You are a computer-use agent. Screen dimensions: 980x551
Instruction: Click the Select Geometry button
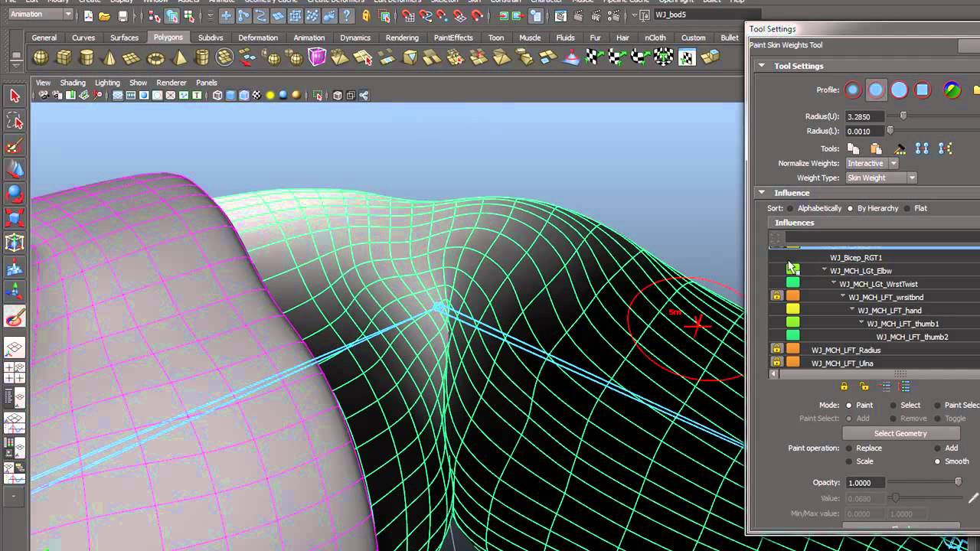pyautogui.click(x=900, y=433)
